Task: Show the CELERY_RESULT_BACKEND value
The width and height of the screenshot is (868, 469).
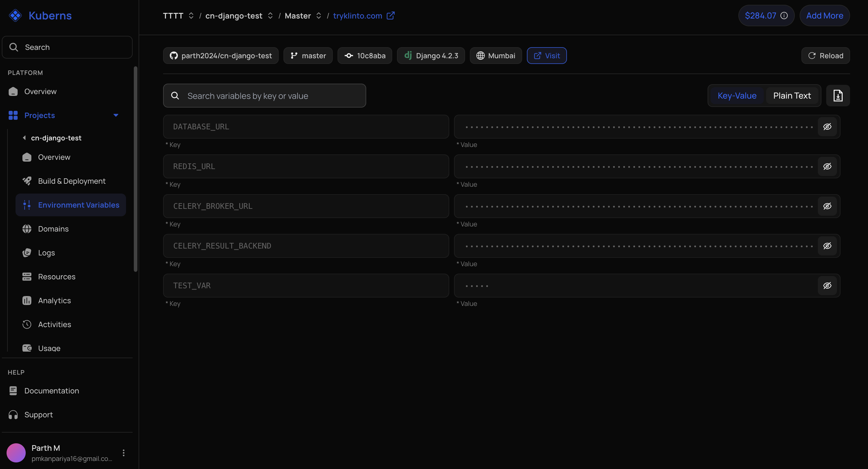Action: point(828,246)
